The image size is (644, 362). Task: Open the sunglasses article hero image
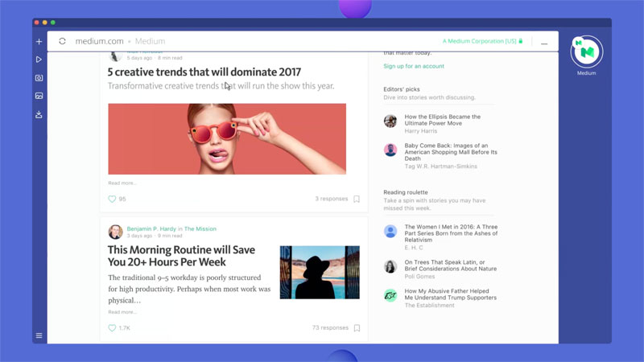click(x=227, y=138)
